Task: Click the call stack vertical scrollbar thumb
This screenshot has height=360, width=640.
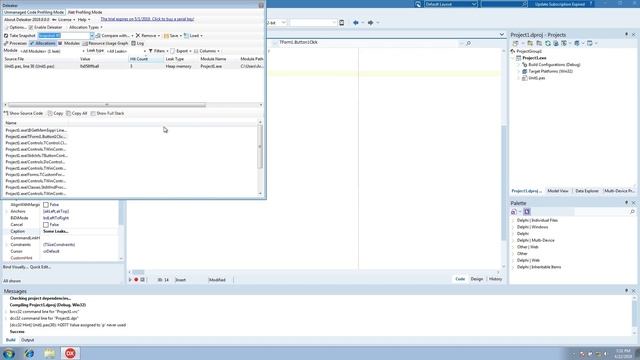Action: [260, 147]
